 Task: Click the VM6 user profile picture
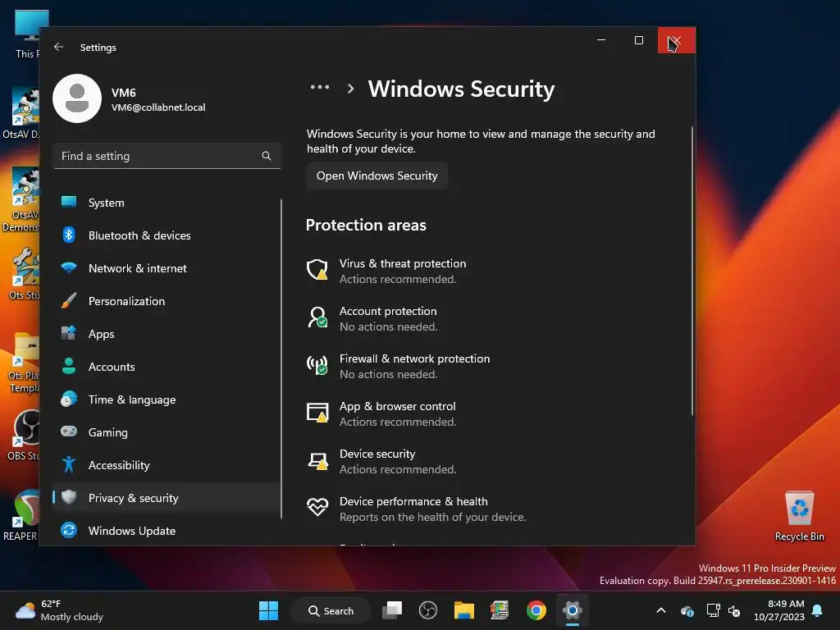coord(77,98)
